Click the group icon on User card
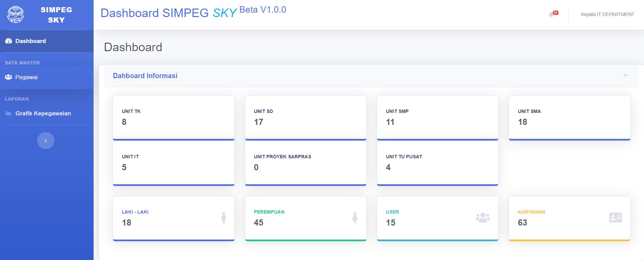The width and height of the screenshot is (644, 260). point(483,217)
